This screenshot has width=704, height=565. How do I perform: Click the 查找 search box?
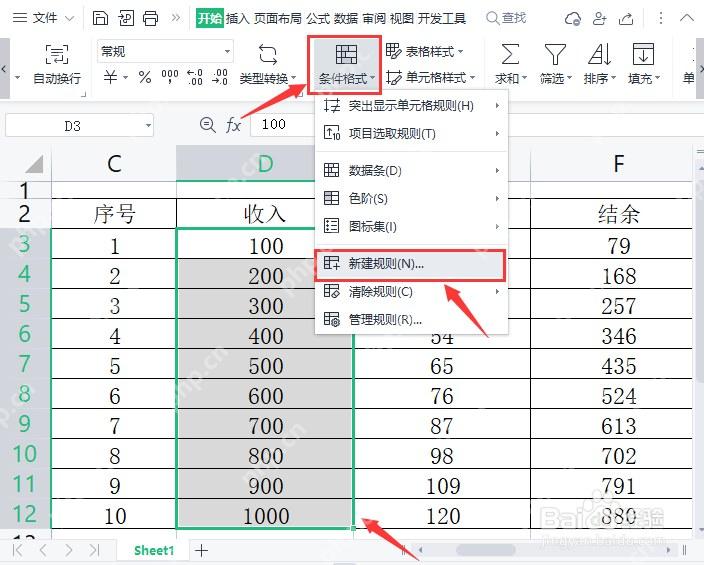pos(506,18)
